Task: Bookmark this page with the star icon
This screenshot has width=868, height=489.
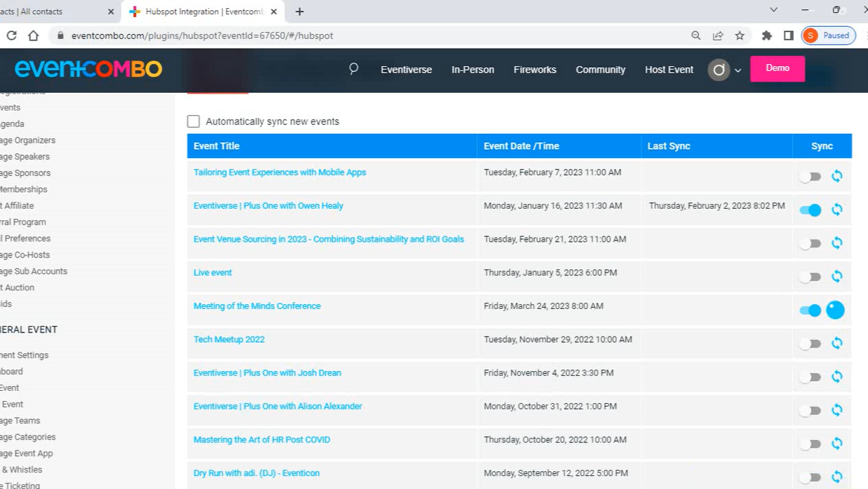Action: click(739, 36)
